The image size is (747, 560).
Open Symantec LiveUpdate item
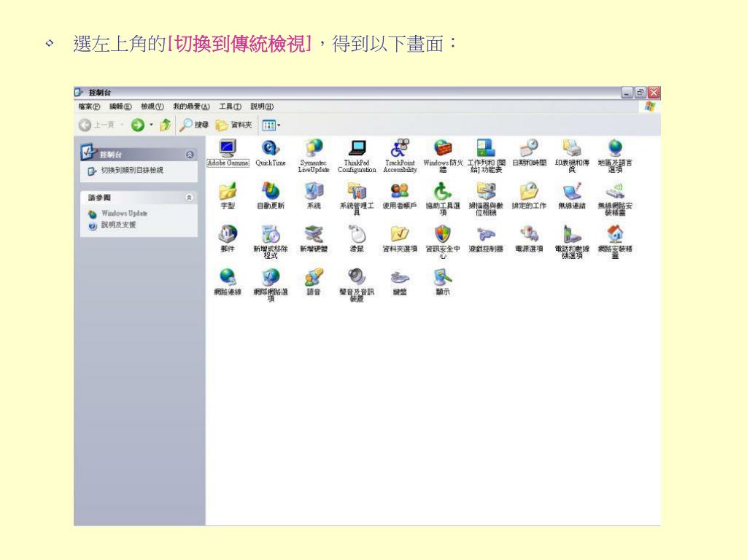(x=314, y=156)
